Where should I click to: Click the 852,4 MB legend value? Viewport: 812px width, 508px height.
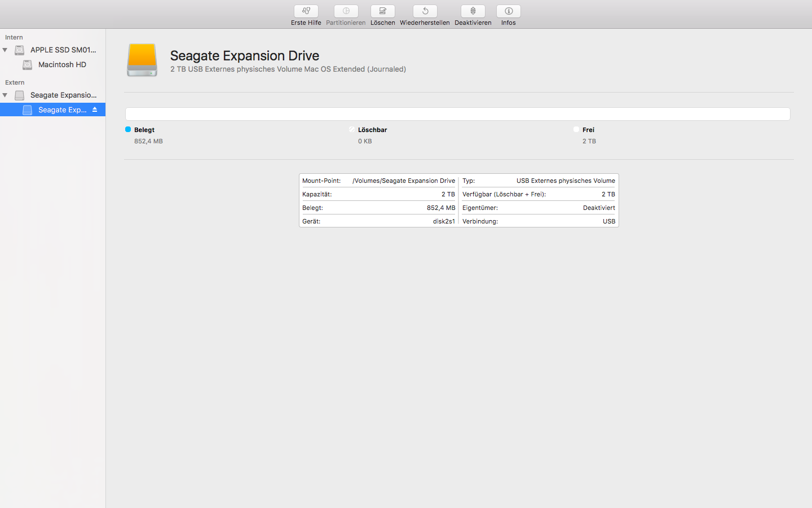pos(148,141)
